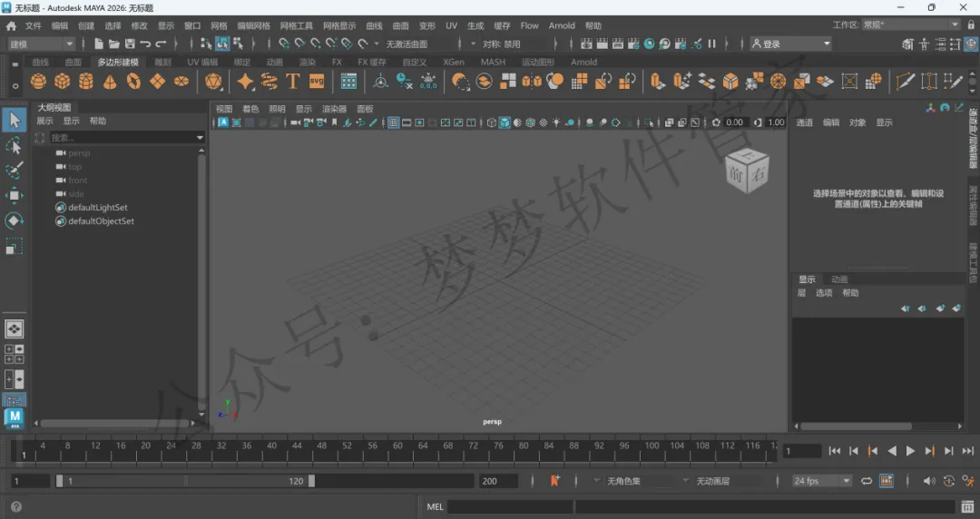Viewport: 980px width, 519px height.
Task: Create a polygon cone from the shelf
Action: 110,82
